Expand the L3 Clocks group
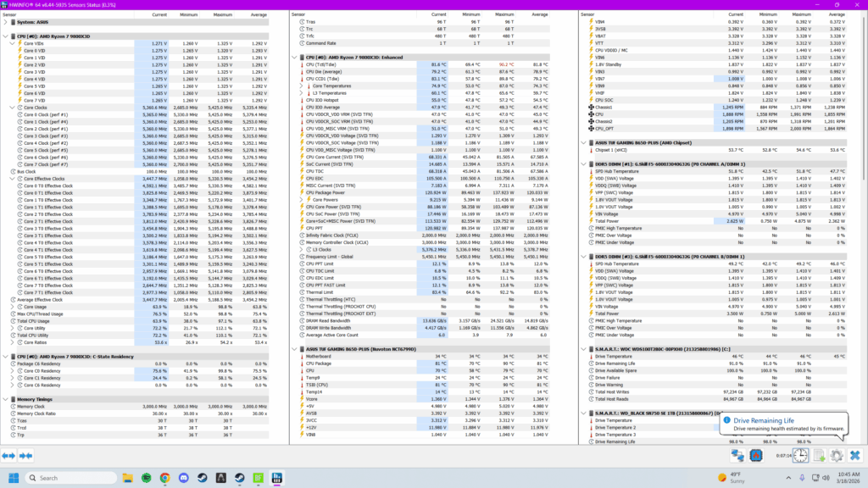This screenshot has width=868, height=488. [302, 250]
